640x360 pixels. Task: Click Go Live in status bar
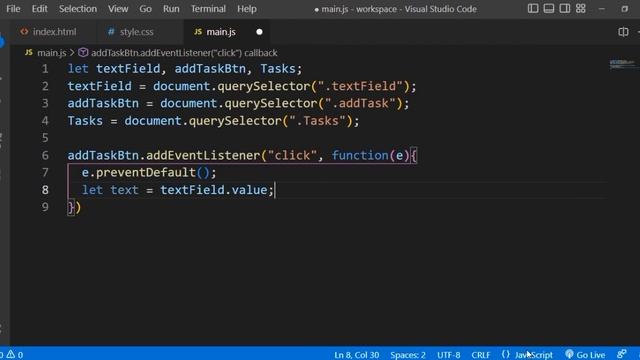tap(590, 355)
